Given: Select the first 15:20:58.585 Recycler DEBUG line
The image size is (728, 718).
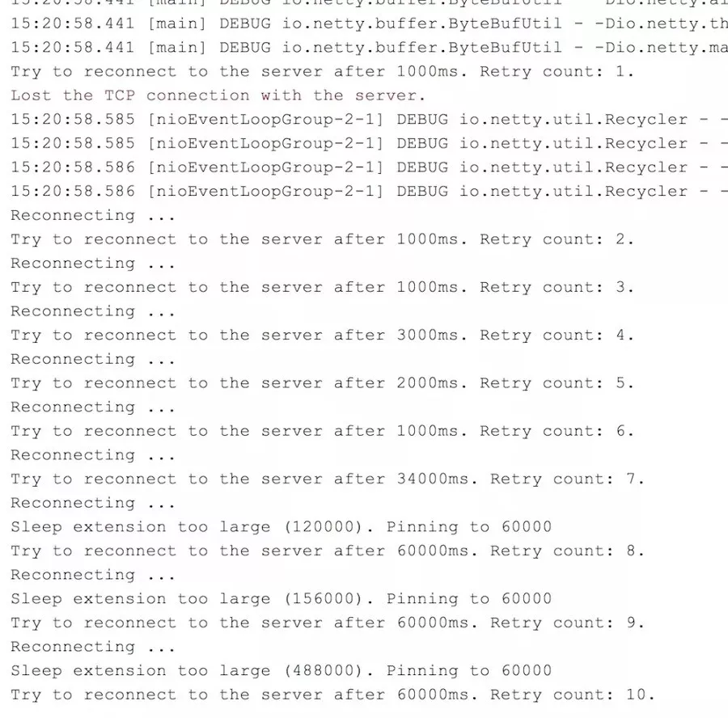Looking at the screenshot, I should click(369, 120).
